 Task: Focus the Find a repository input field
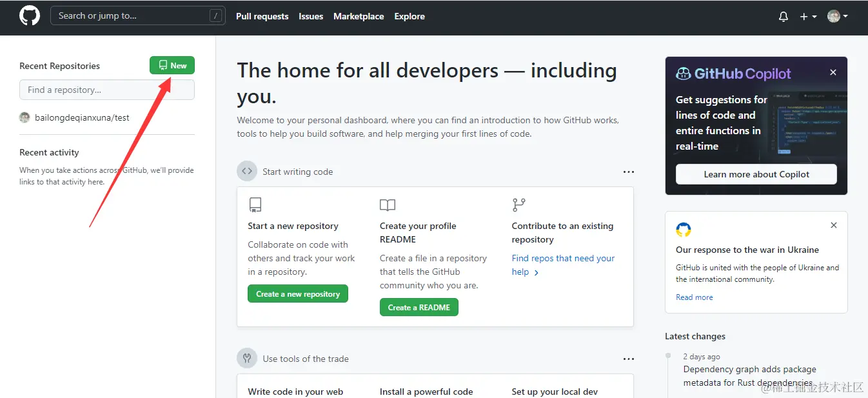(107, 90)
